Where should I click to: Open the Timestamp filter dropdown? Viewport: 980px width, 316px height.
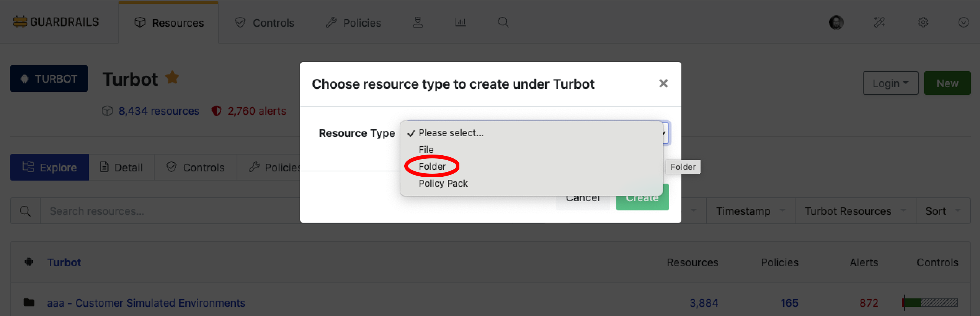click(x=750, y=211)
